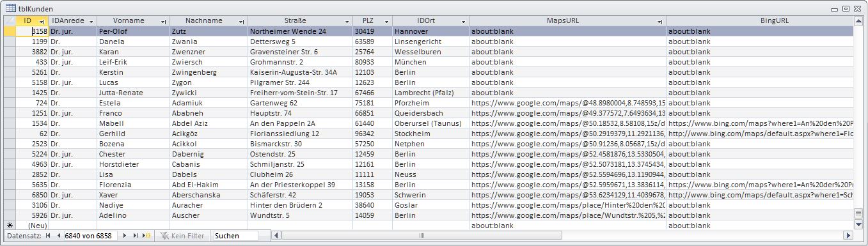Click the select-all corner box of datasheet
The width and height of the screenshot is (868, 246).
coord(10,21)
